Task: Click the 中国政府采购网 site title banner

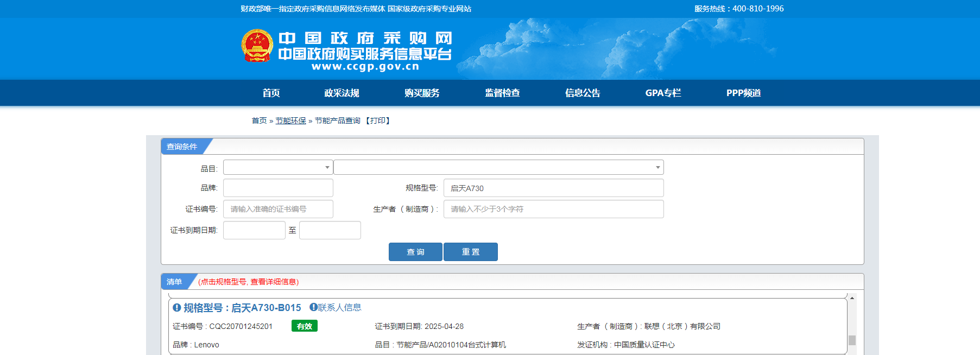Action: click(x=365, y=38)
